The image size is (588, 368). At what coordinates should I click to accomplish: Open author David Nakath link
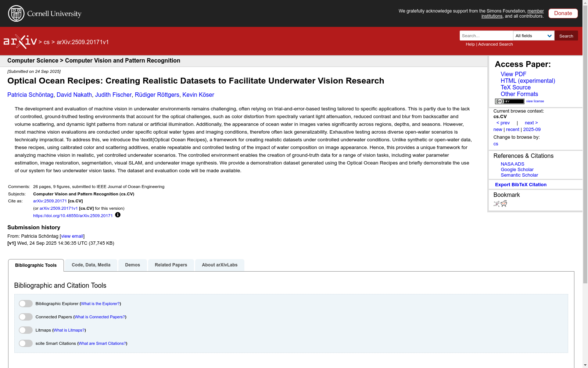pos(74,95)
